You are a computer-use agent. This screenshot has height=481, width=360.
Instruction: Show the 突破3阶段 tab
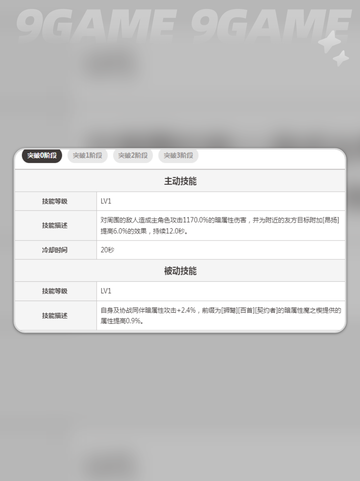tap(178, 156)
